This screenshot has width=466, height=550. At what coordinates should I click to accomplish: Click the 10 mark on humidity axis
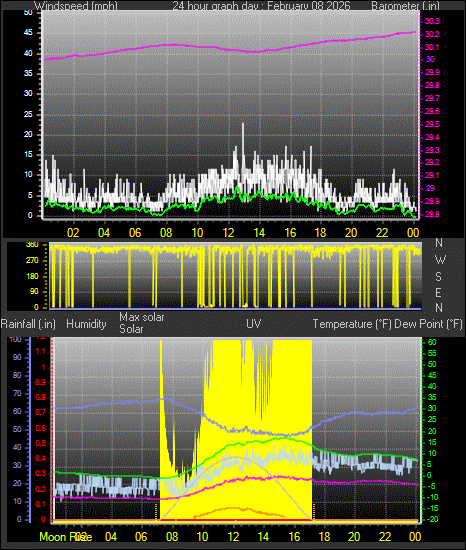[17, 502]
